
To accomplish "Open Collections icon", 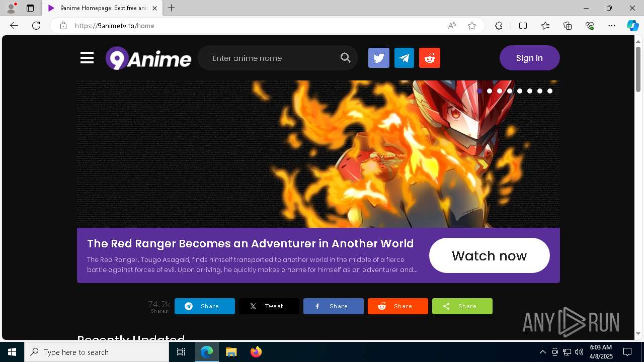I will coord(568,26).
